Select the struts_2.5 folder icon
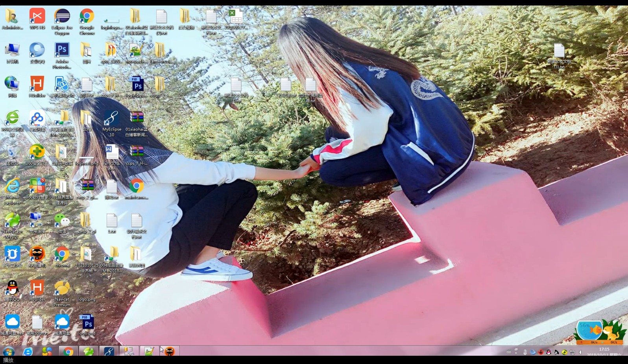 tap(161, 87)
